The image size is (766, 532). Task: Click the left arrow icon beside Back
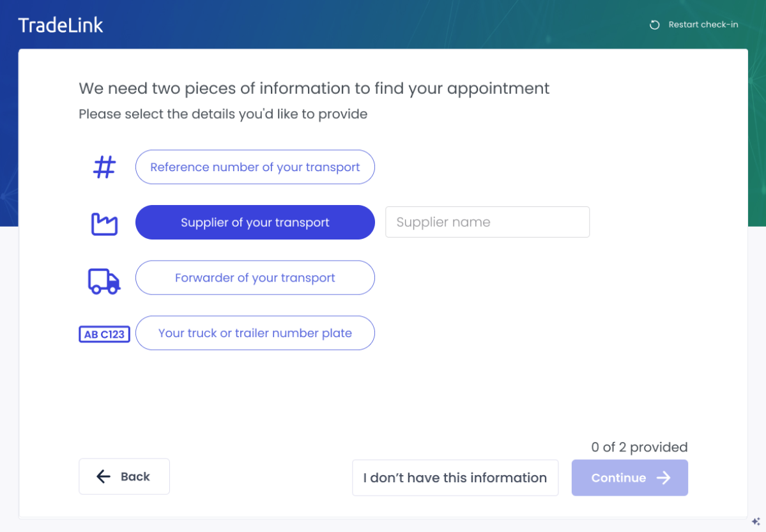[x=103, y=476]
